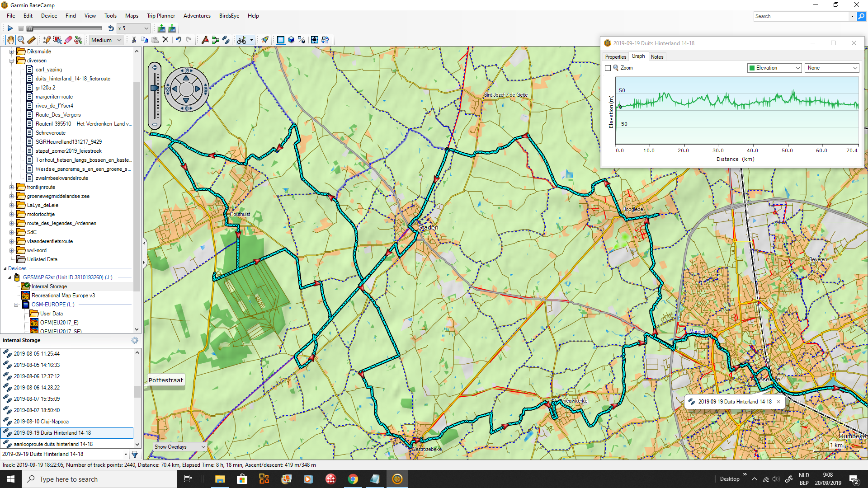Click the playback loop/restart icon
The height and width of the screenshot is (488, 868).
click(111, 28)
